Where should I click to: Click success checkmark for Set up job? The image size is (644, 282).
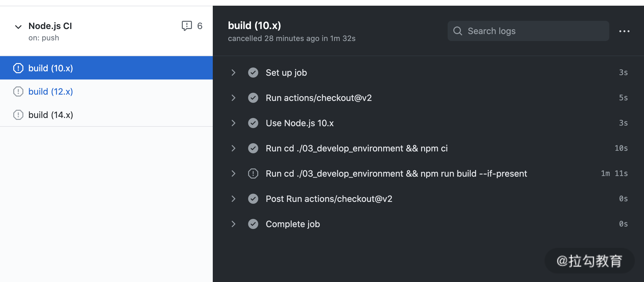[x=253, y=73]
